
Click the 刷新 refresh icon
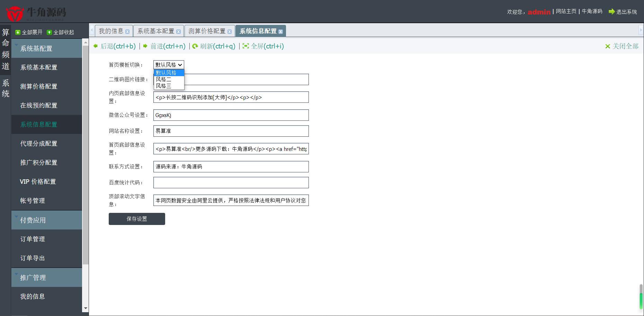195,46
